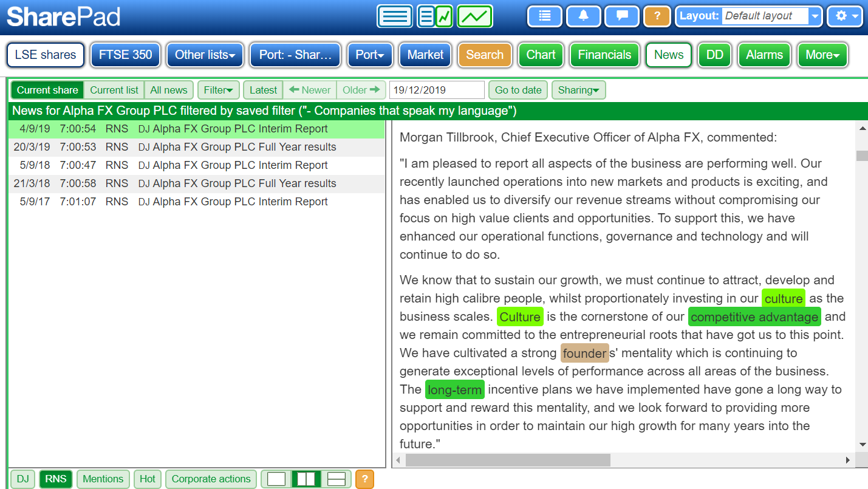The width and height of the screenshot is (868, 489).
Task: Open the 4/9/19 Interim Report story
Action: click(x=197, y=129)
